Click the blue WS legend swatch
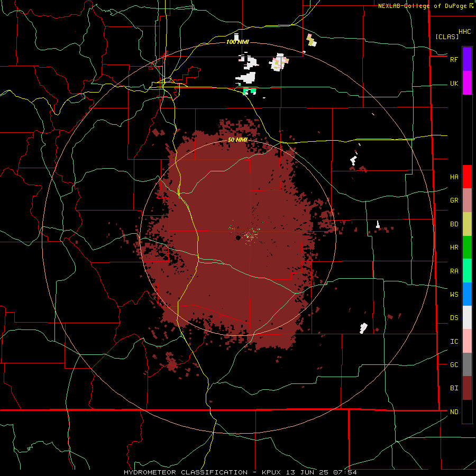The width and height of the screenshot is (476, 476). 467,294
